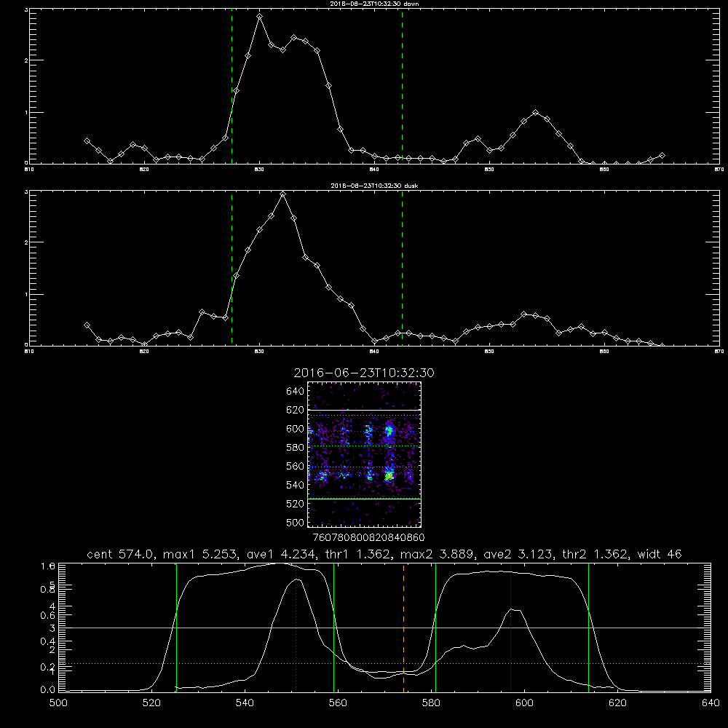Image resolution: width=728 pixels, height=728 pixels.
Task: Click the dawn plot x-axis label 870
Action: (719, 170)
